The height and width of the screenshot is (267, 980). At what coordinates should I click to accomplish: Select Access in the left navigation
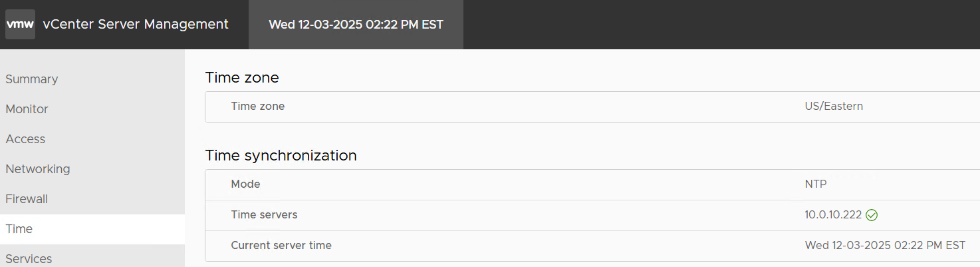click(26, 139)
